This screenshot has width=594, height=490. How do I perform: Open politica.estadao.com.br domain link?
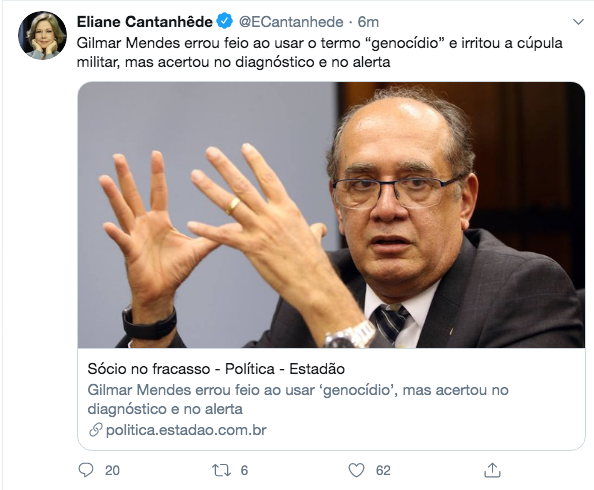(x=186, y=430)
